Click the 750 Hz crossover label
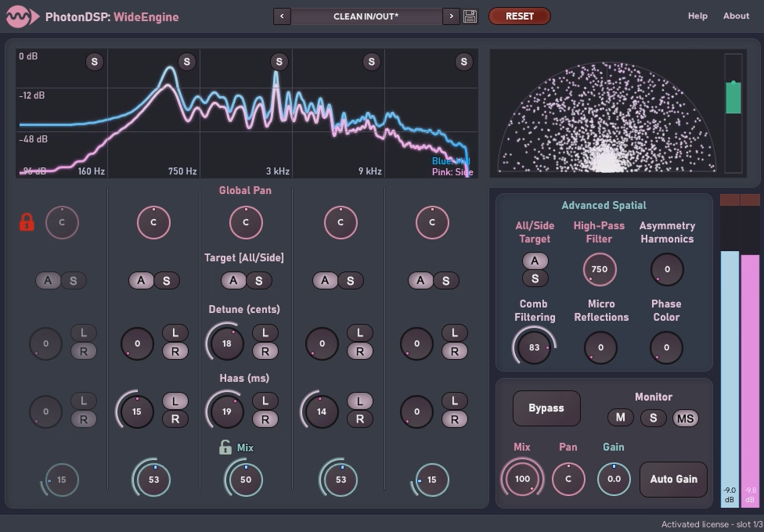 tap(182, 171)
